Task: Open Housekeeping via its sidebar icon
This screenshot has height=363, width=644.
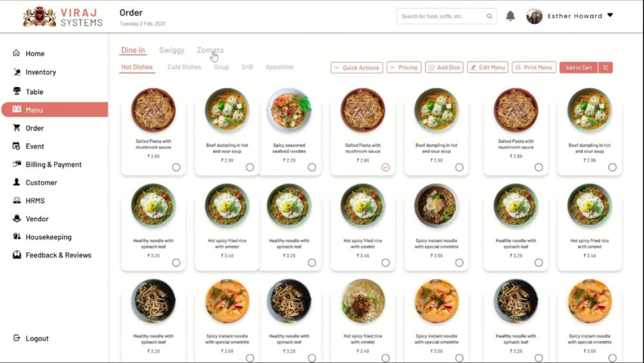Action: pyautogui.click(x=17, y=237)
